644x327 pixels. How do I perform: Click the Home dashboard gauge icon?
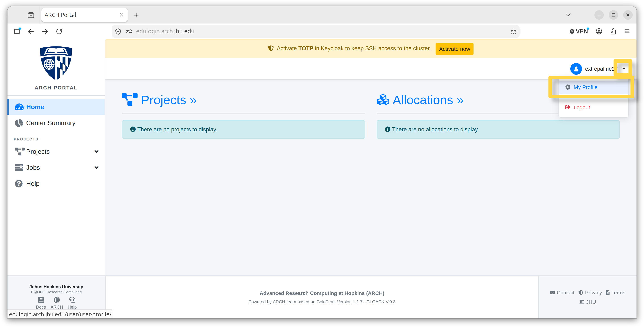[x=19, y=107]
